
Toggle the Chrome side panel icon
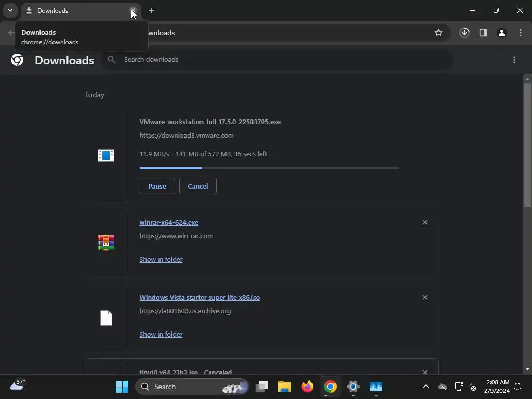point(483,33)
